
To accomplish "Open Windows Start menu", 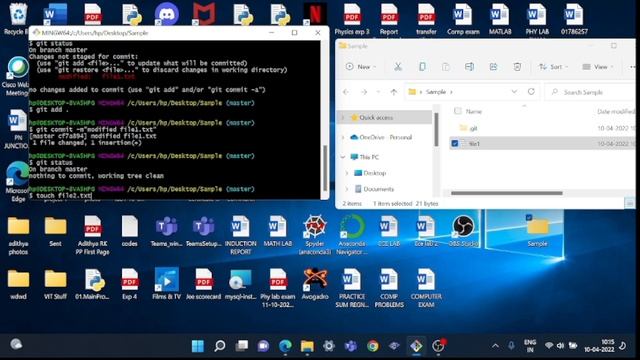I will 198,346.
